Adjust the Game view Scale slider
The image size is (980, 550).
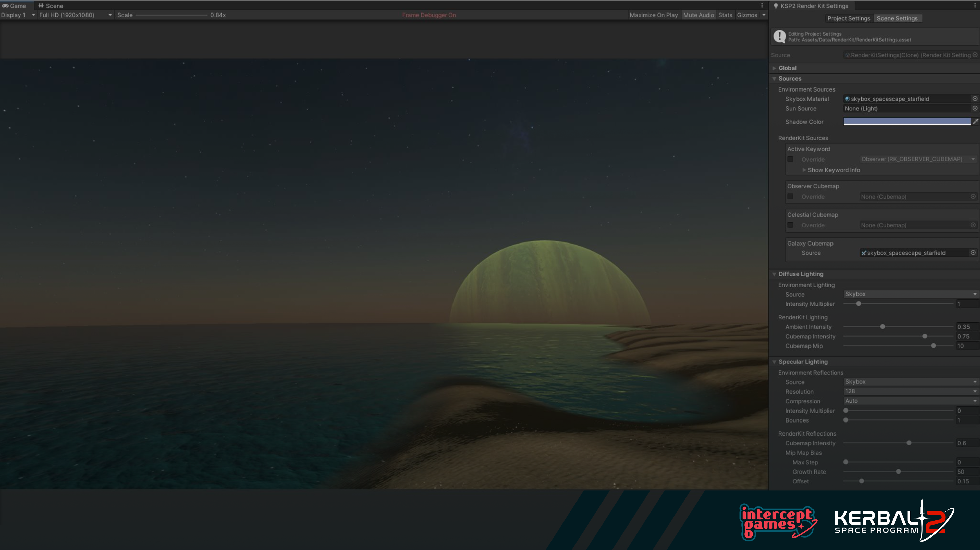171,15
